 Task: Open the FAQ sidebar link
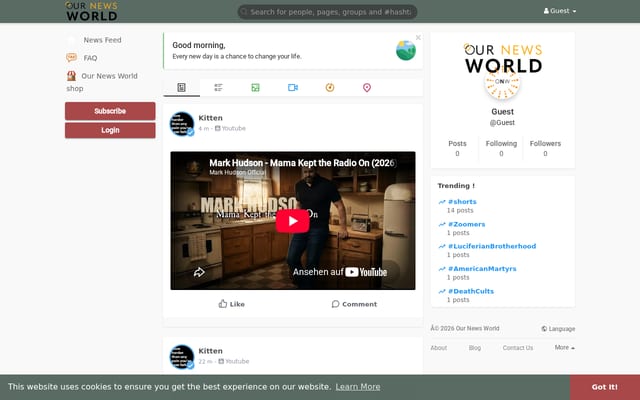90,58
